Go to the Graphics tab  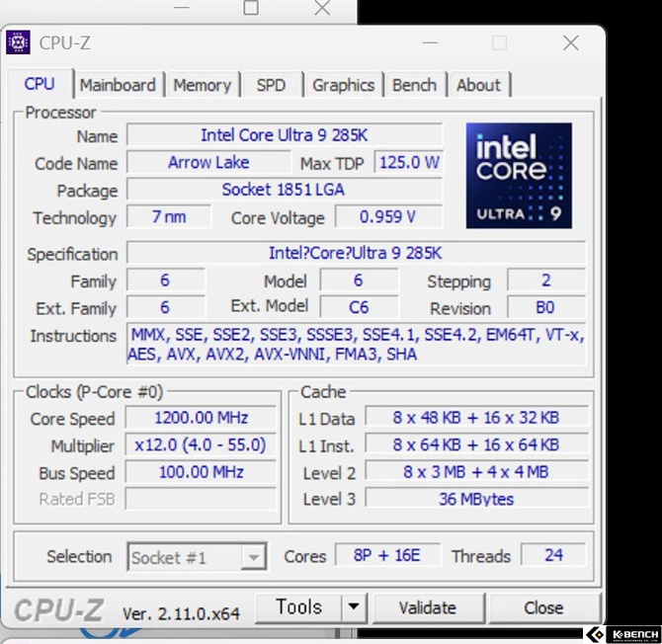[343, 85]
